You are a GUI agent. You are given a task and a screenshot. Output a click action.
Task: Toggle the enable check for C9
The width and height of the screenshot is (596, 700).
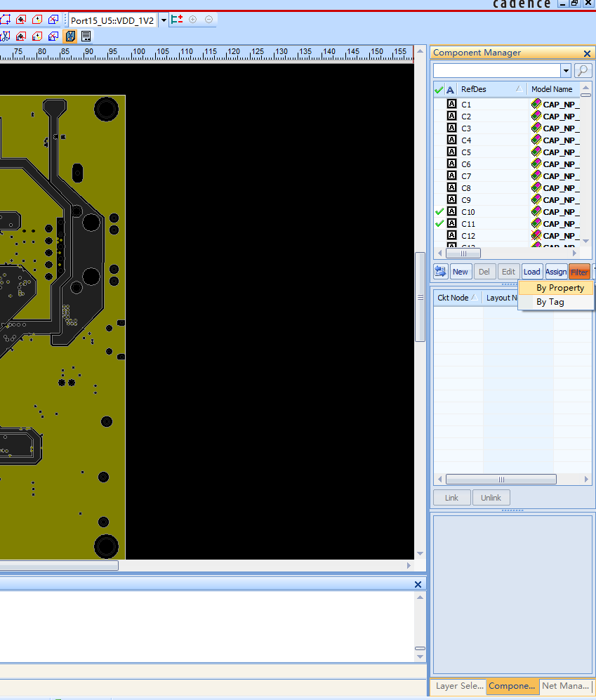point(439,199)
